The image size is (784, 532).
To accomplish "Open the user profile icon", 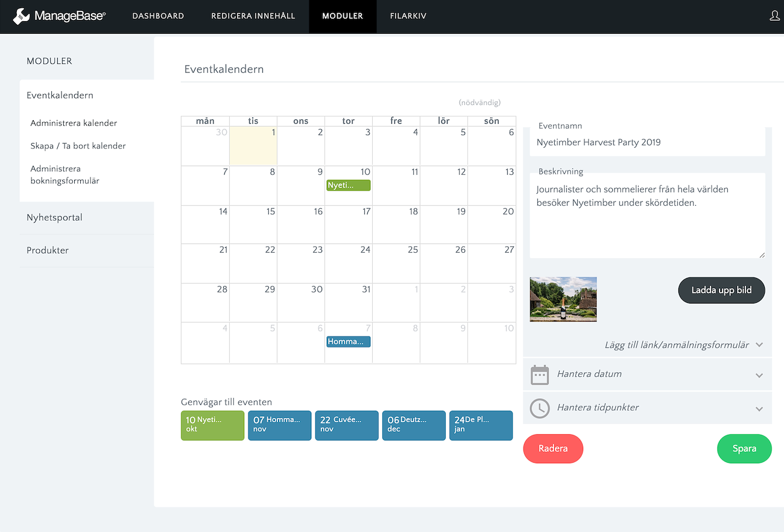I will (775, 16).
